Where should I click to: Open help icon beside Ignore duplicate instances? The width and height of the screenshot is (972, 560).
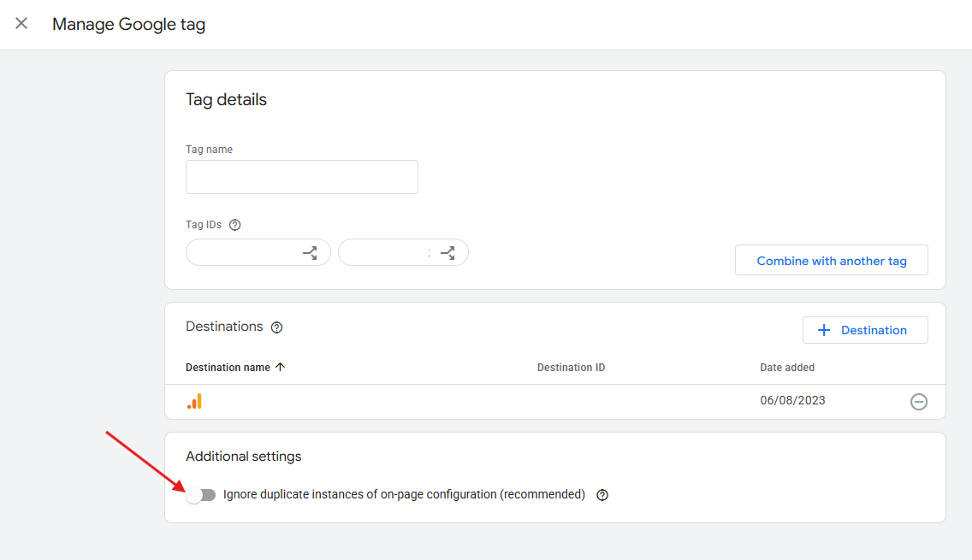(602, 495)
